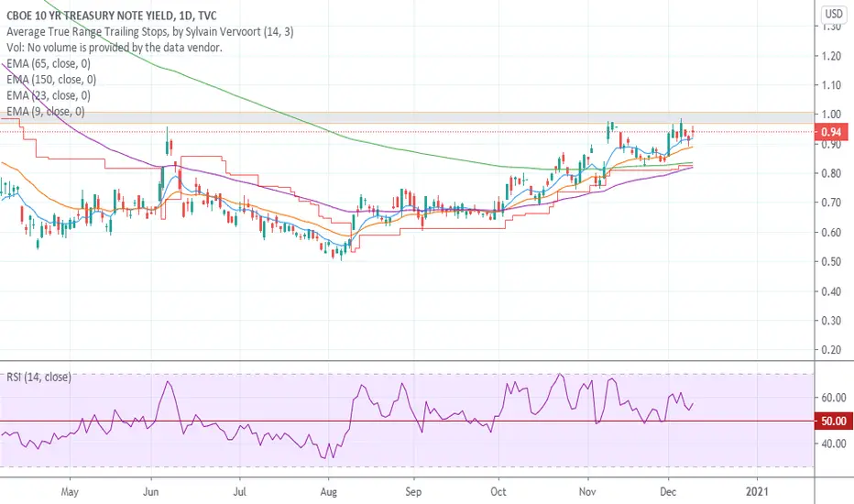Click the 1.20 price axis value
854x504 pixels.
pos(831,56)
